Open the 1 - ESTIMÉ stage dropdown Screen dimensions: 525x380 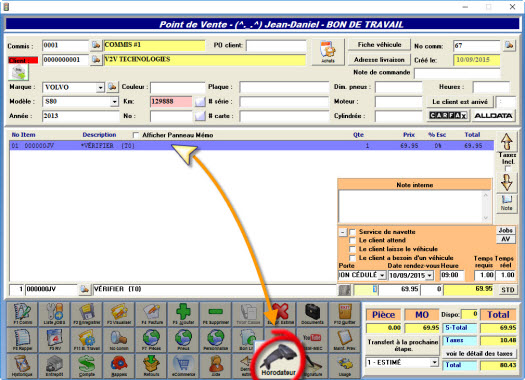(434, 363)
